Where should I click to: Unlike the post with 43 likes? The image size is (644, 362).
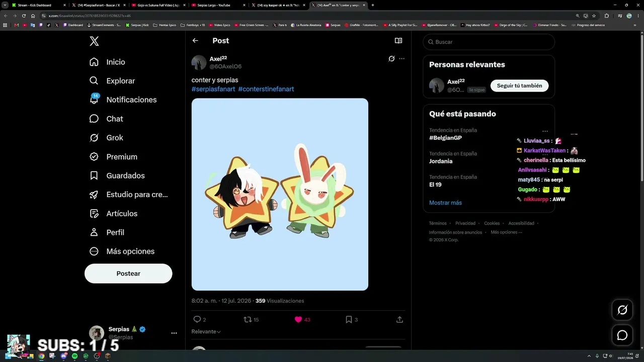pos(302,319)
